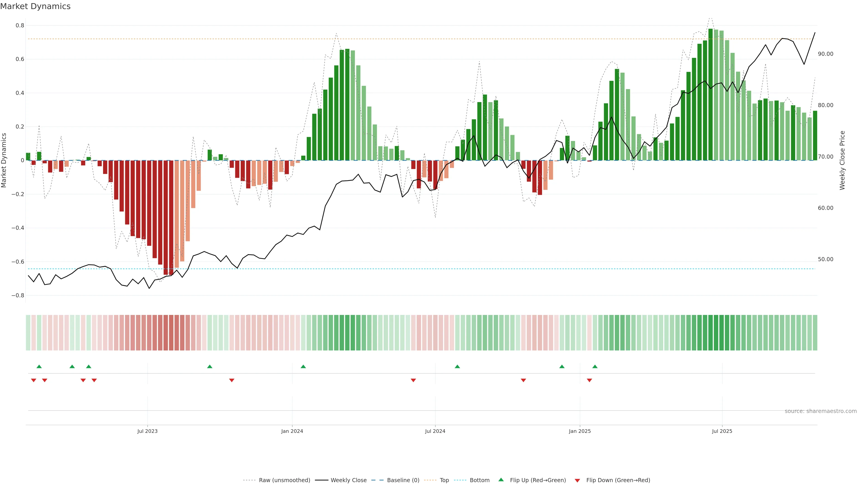Click the Flip Up green triangle legend icon

click(x=501, y=480)
